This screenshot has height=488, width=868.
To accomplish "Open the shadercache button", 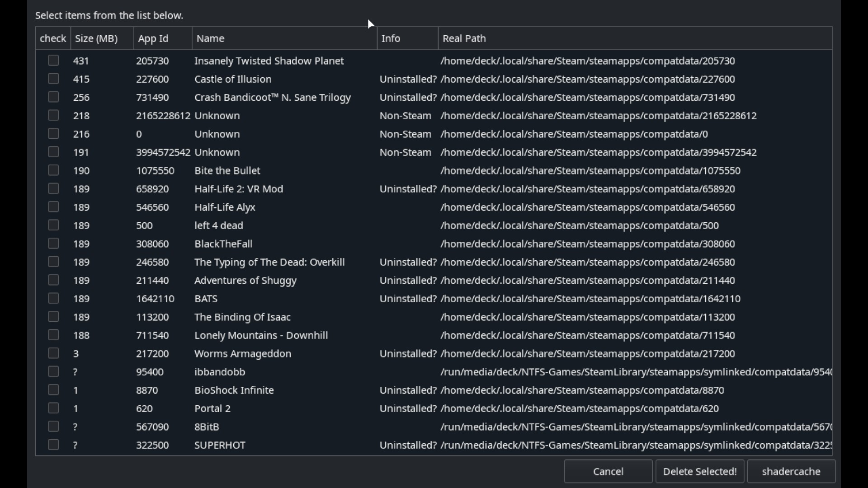I will click(x=791, y=472).
